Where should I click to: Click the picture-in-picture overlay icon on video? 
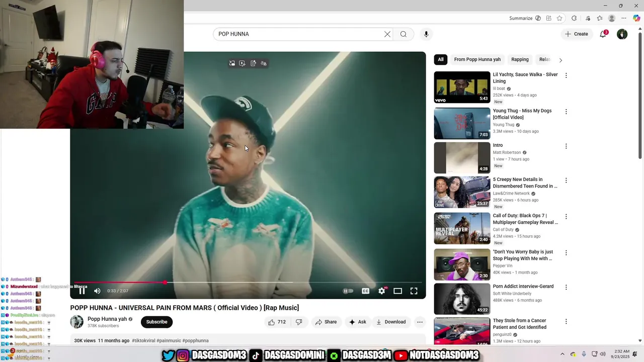(x=232, y=63)
